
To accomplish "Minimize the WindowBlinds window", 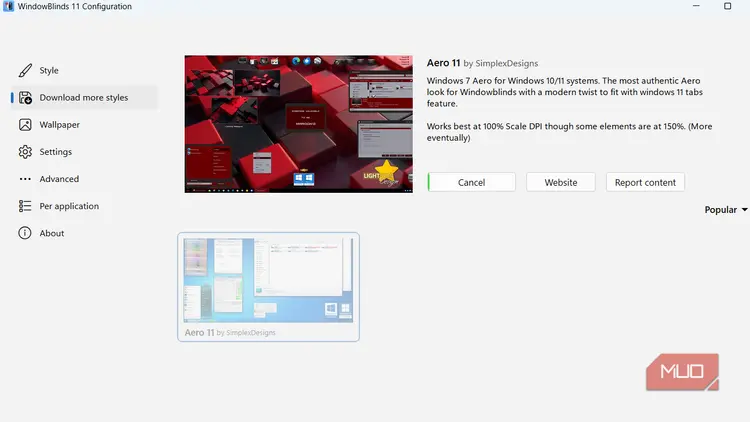I will click(x=696, y=6).
